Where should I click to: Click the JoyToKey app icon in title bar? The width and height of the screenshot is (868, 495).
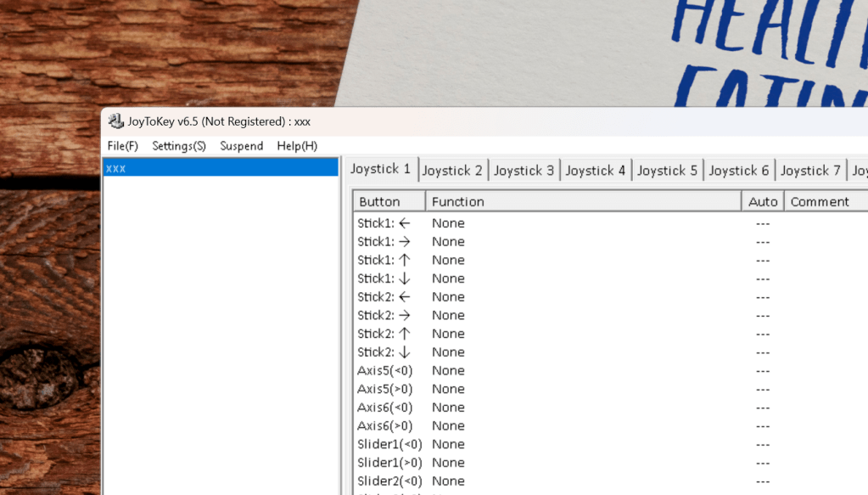tap(115, 121)
